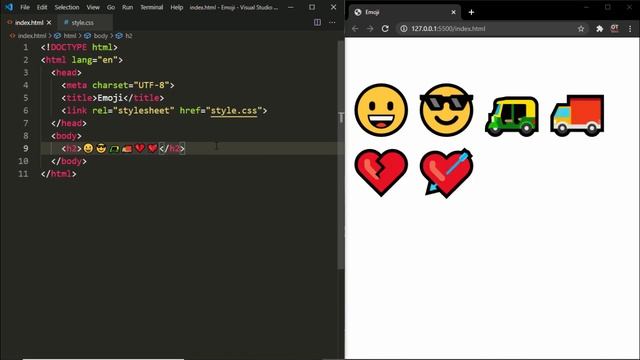
Task: Click the Emoji title text on line 5
Action: click(110, 98)
